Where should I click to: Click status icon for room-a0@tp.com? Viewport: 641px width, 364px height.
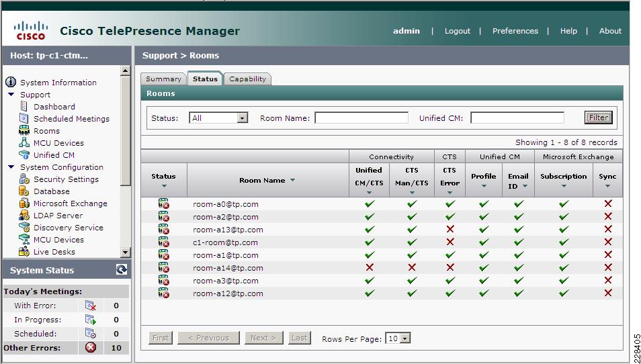pos(163,204)
